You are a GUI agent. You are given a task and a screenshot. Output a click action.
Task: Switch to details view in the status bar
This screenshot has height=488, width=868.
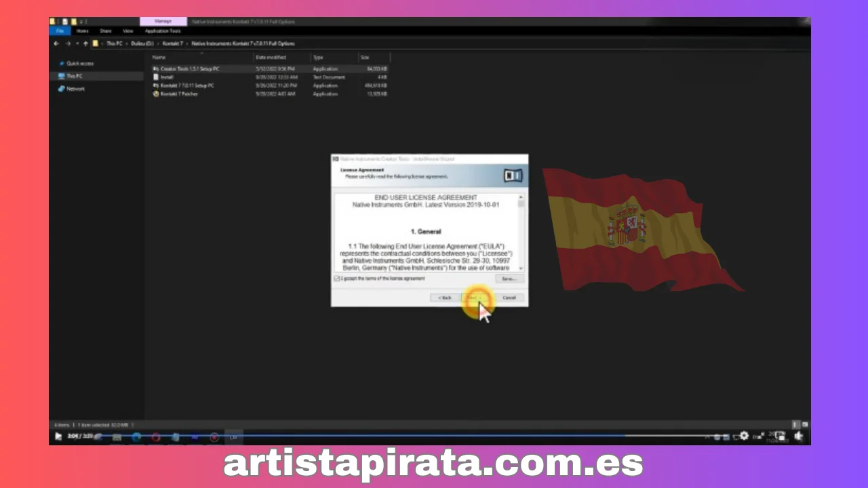point(796,424)
